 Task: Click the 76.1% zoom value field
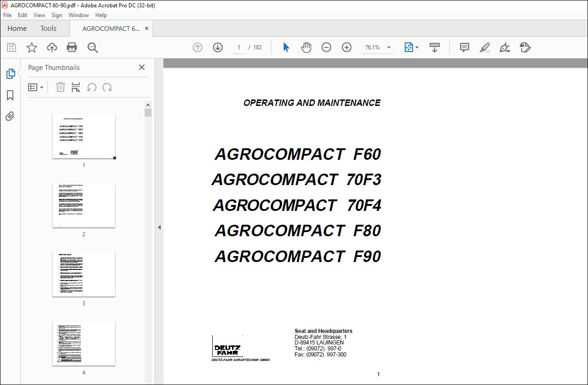click(373, 47)
